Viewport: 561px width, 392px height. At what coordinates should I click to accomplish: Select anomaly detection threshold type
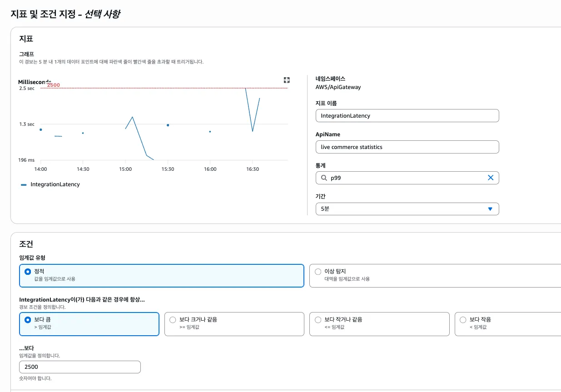[x=318, y=272]
